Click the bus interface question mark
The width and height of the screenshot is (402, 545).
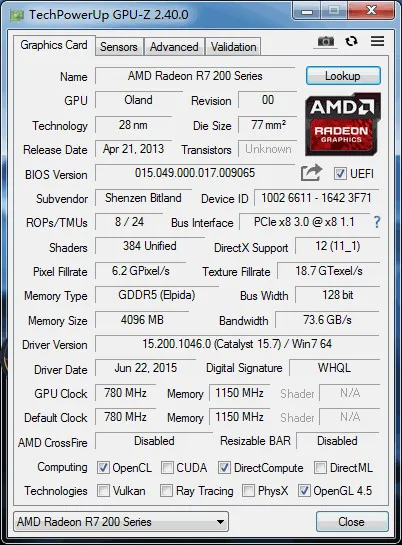tap(377, 222)
